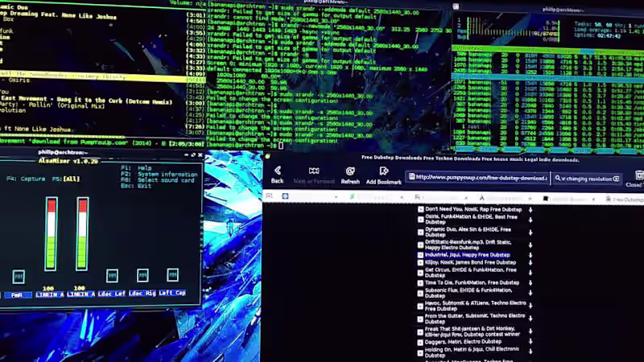Download Osiris, Funk4Mation & EHIDE via its arrow
Viewport: 644px width, 362px height.
pos(530,220)
